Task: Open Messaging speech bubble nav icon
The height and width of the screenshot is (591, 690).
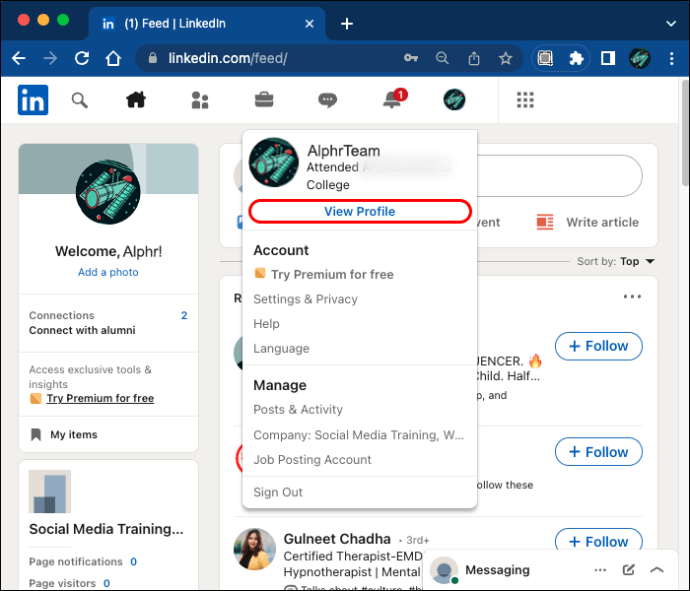Action: click(327, 100)
